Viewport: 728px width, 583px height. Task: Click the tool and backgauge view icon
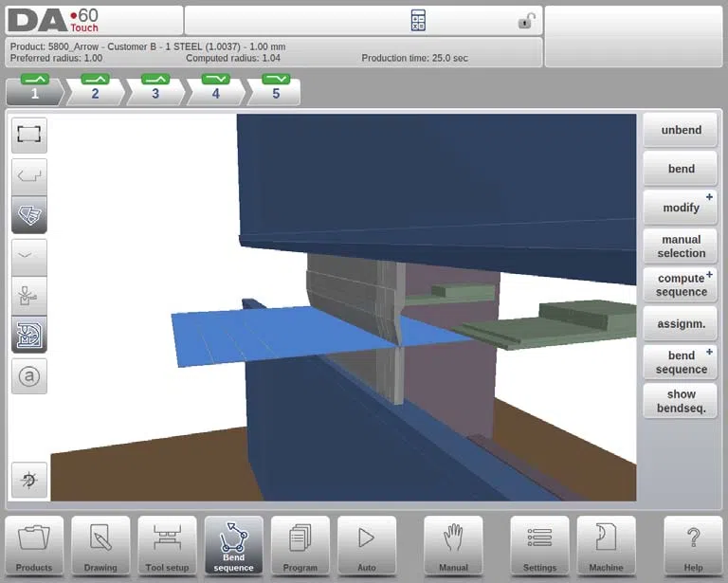click(28, 296)
